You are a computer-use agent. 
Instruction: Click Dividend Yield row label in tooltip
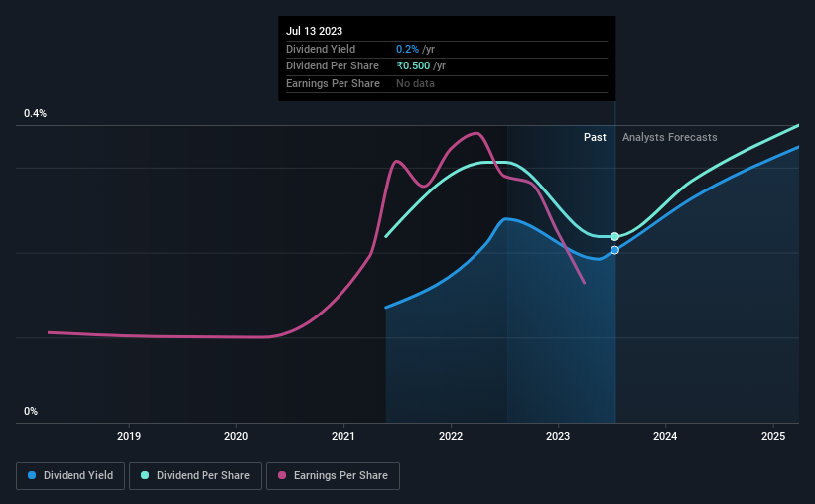pyautogui.click(x=321, y=49)
